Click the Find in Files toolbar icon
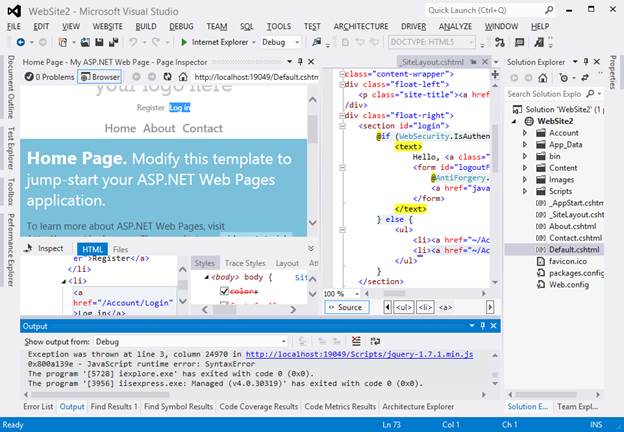624x432 pixels. click(x=317, y=42)
